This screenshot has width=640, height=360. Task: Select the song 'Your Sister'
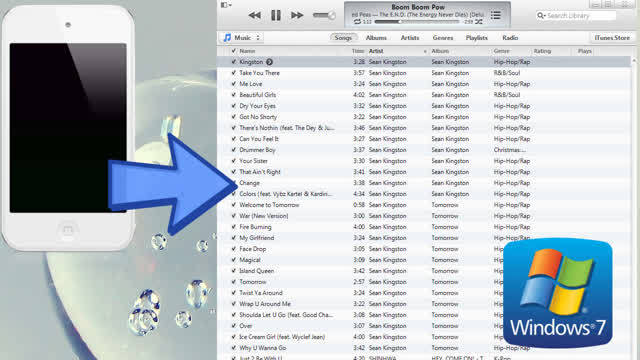(253, 161)
